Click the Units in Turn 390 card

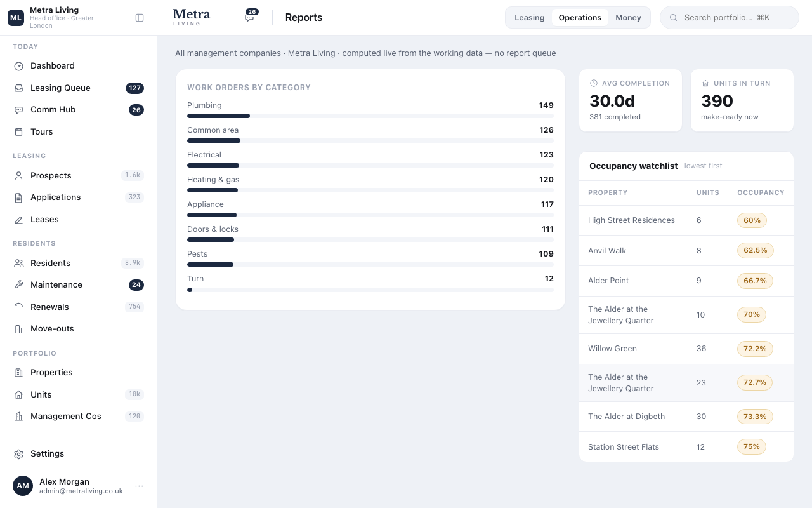[742, 100]
